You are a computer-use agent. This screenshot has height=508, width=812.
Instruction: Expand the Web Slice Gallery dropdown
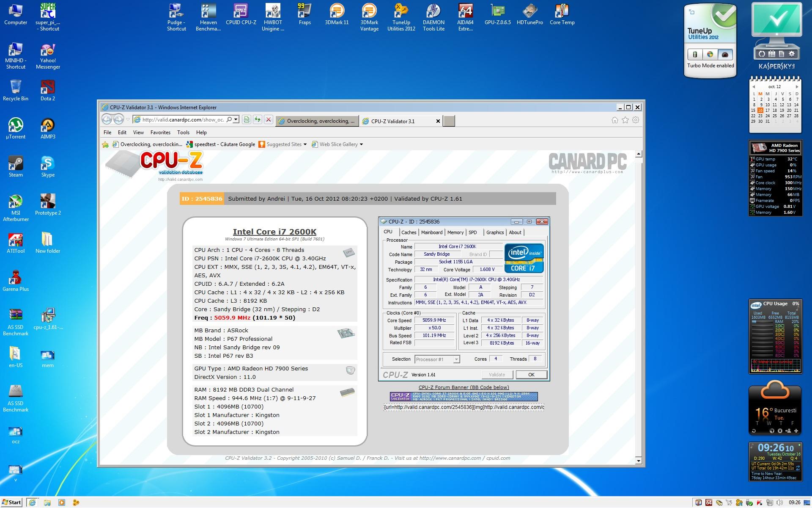(361, 144)
